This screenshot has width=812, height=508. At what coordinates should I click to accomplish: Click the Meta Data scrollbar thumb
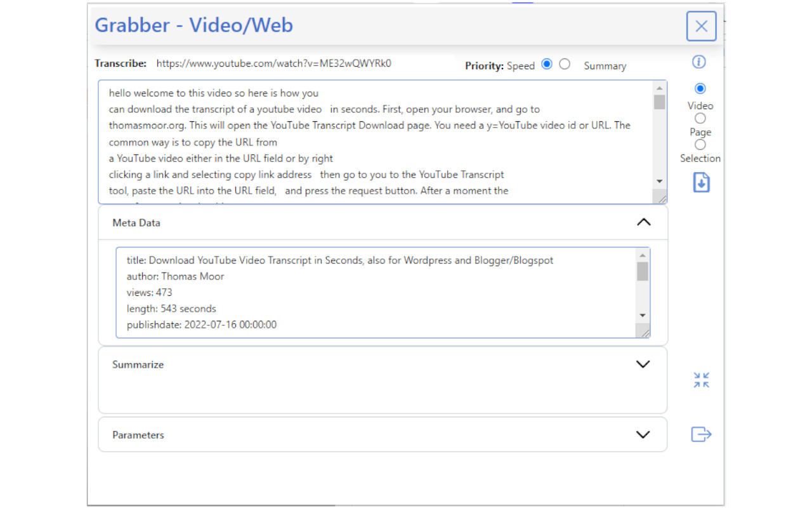[643, 271]
